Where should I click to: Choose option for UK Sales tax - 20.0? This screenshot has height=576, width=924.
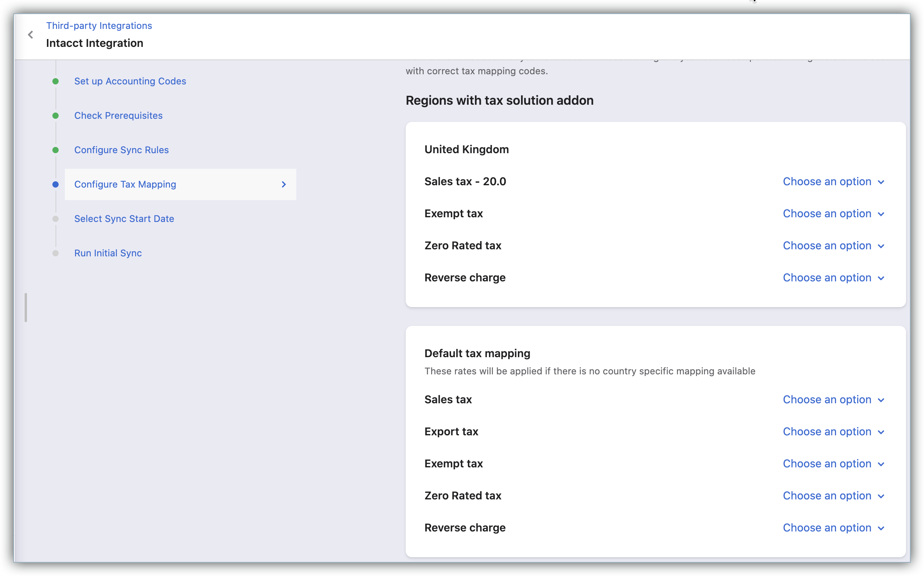click(x=834, y=181)
